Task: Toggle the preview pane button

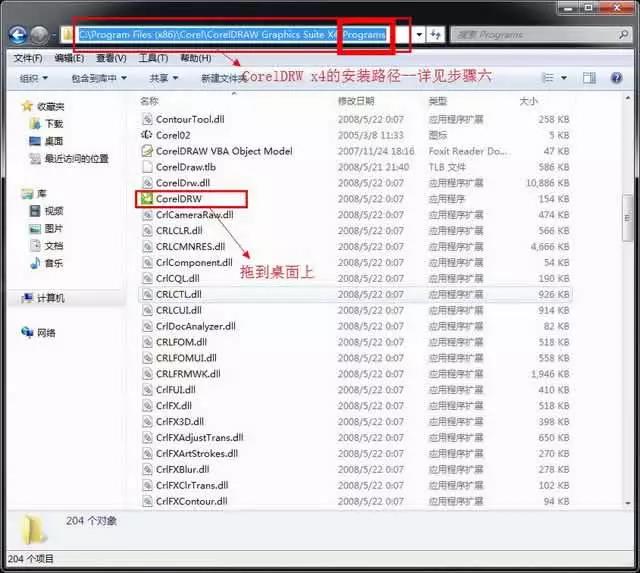Action: (x=589, y=77)
